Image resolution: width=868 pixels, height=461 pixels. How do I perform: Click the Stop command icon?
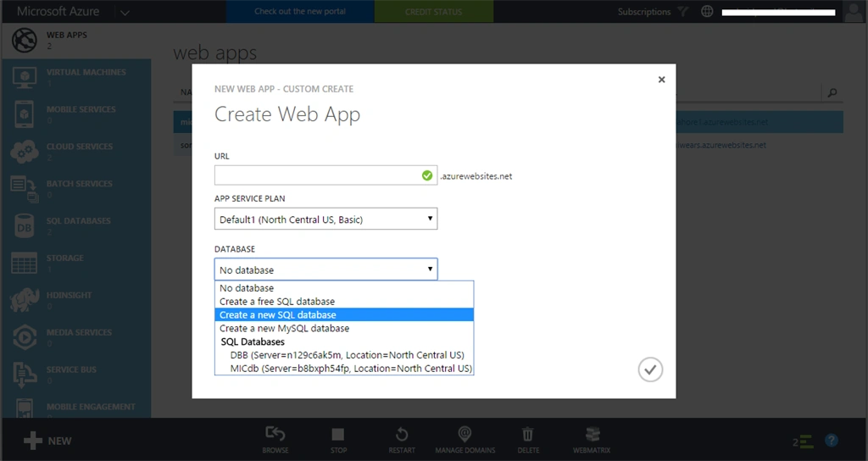click(x=337, y=434)
